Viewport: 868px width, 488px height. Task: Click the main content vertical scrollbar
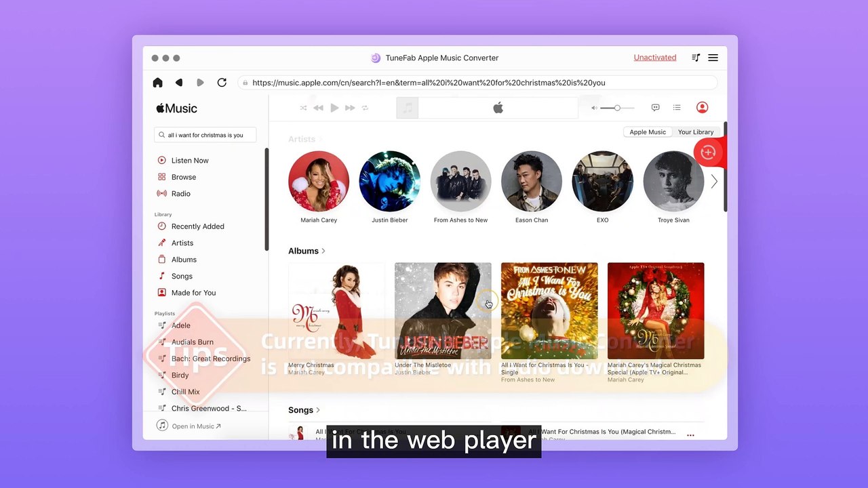click(x=726, y=167)
